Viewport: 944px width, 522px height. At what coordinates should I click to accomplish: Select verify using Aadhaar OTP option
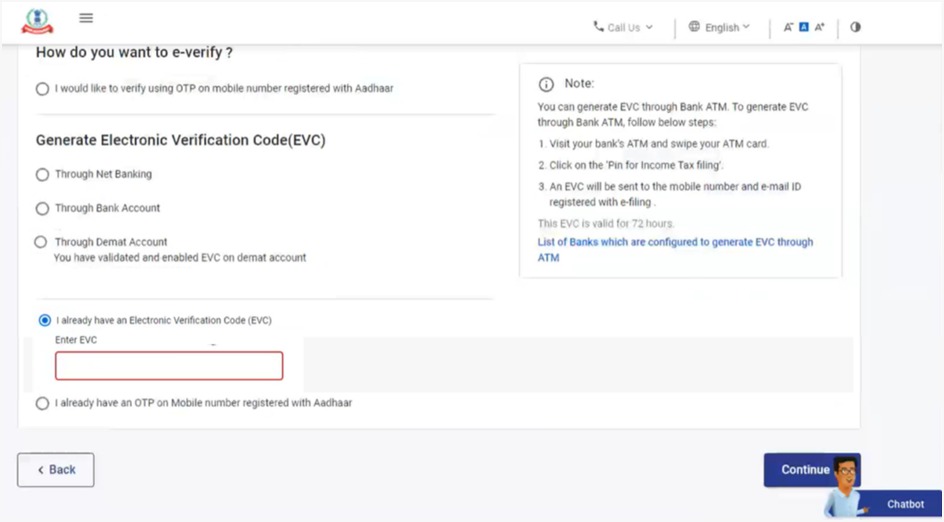42,89
